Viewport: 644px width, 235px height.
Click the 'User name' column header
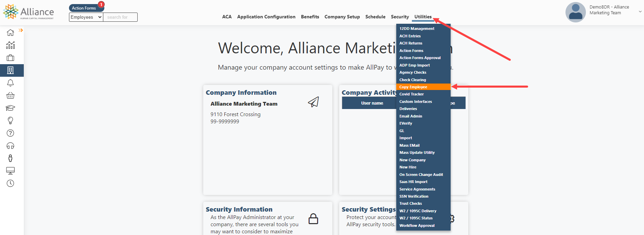coord(372,103)
